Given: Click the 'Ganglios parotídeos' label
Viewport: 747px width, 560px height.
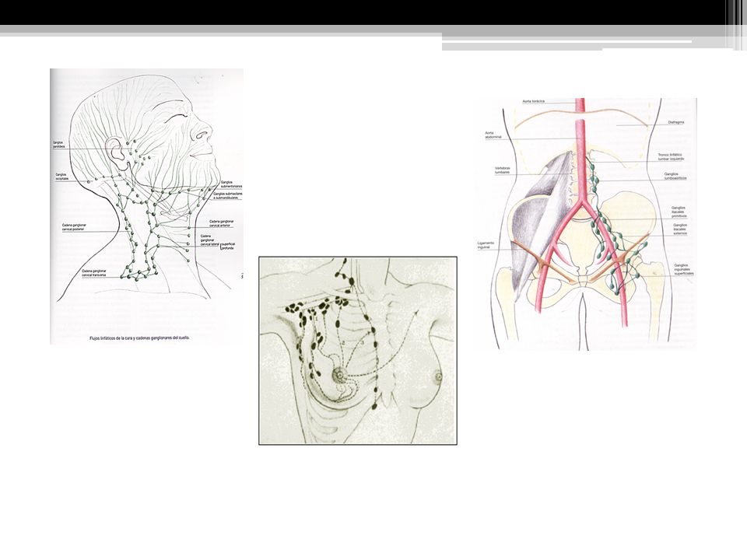Looking at the screenshot, I should pyautogui.click(x=58, y=145).
